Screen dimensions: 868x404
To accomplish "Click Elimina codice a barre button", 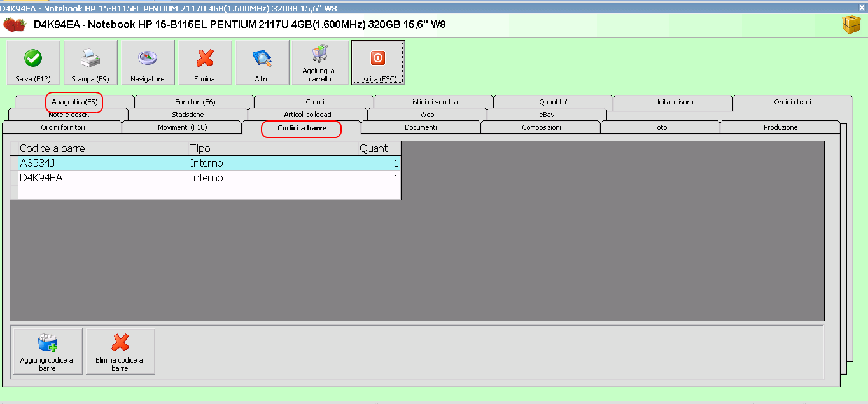I will 120,351.
